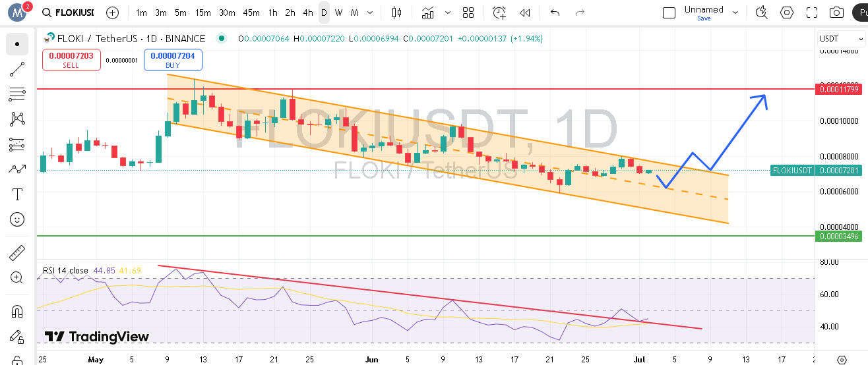Select the Zoom In tool
Image resolution: width=868 pixels, height=365 pixels.
pyautogui.click(x=17, y=277)
